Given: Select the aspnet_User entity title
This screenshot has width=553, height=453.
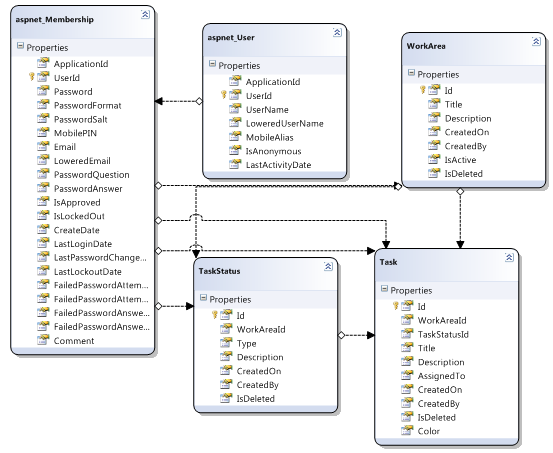Looking at the screenshot, I should pyautogui.click(x=231, y=38).
